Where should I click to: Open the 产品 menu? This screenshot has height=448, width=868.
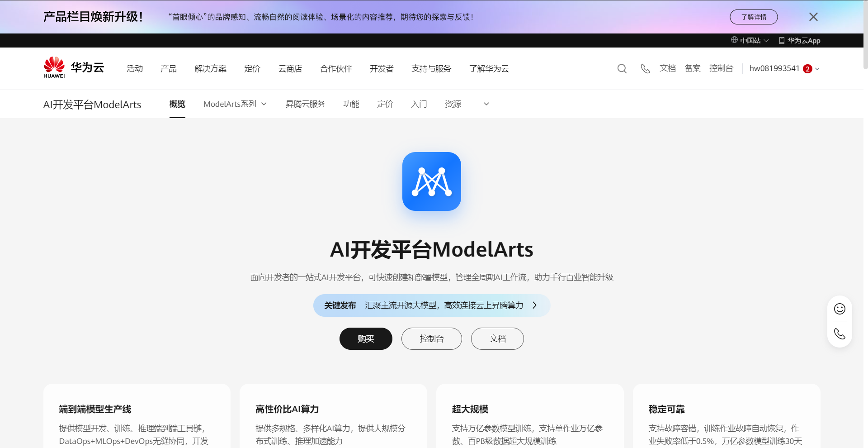click(x=169, y=68)
